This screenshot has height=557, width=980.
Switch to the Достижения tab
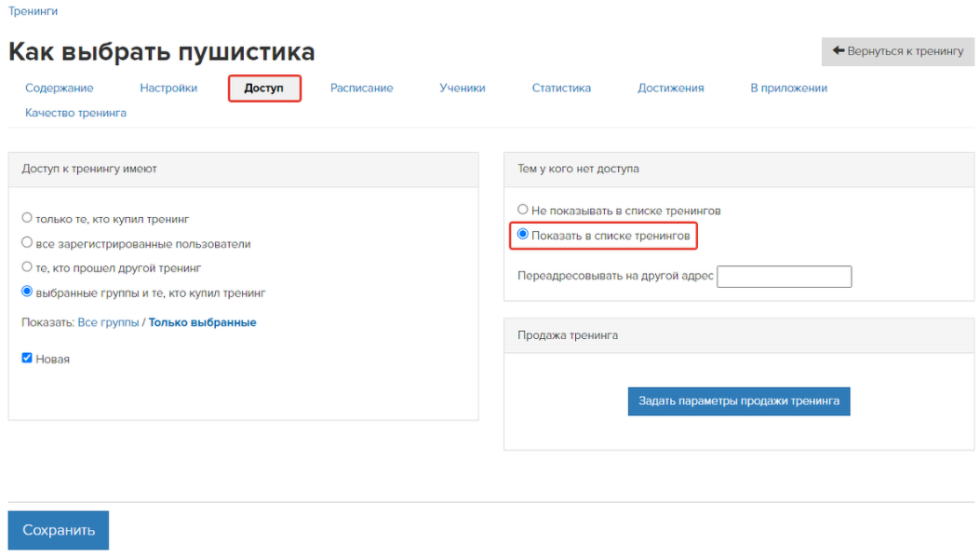click(671, 88)
